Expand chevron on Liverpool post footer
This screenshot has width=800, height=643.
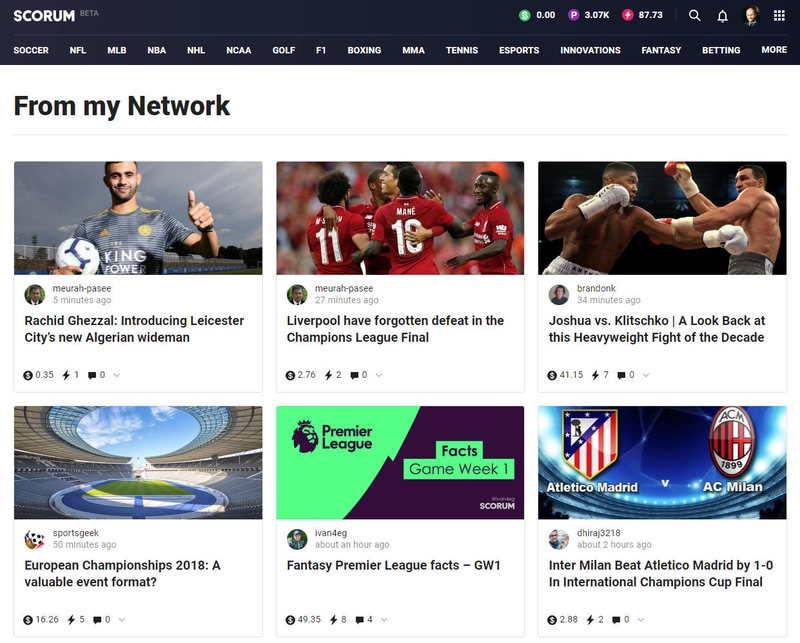[x=379, y=375]
